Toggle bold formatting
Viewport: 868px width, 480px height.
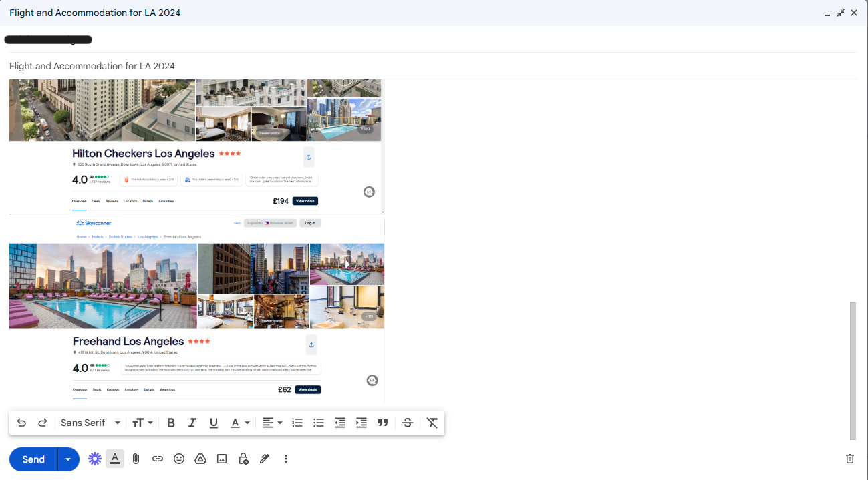click(171, 423)
